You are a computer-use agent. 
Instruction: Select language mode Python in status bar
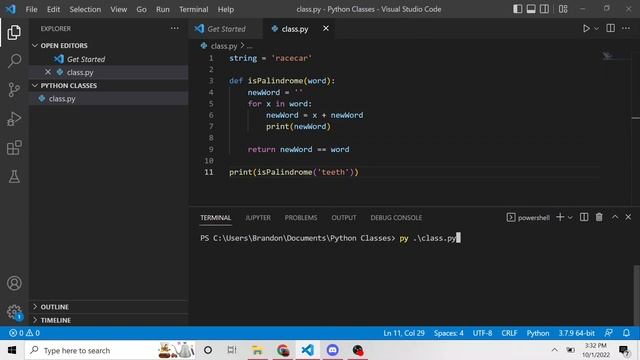click(538, 333)
